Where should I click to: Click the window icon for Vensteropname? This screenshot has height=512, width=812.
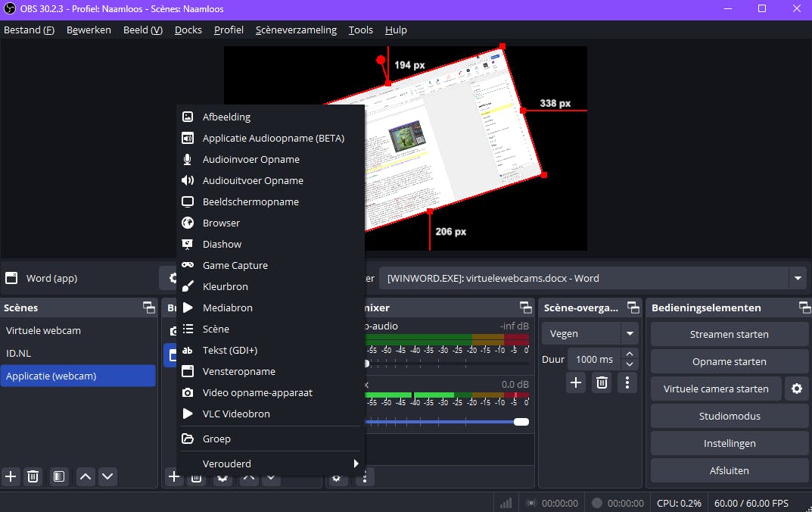pyautogui.click(x=188, y=372)
